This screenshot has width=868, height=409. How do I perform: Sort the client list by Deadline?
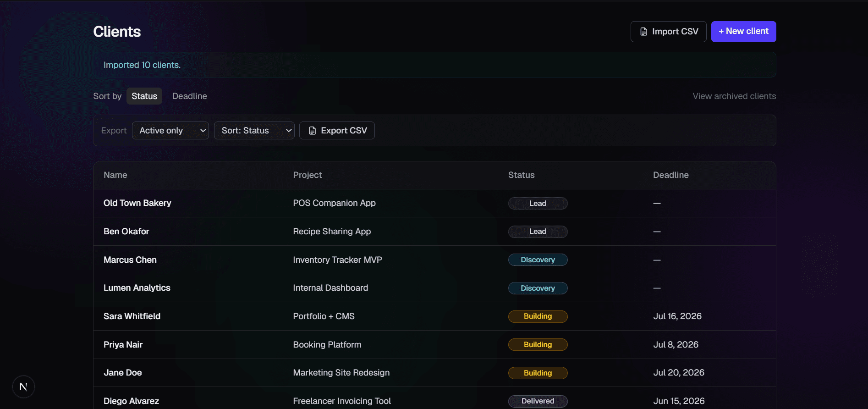[190, 96]
